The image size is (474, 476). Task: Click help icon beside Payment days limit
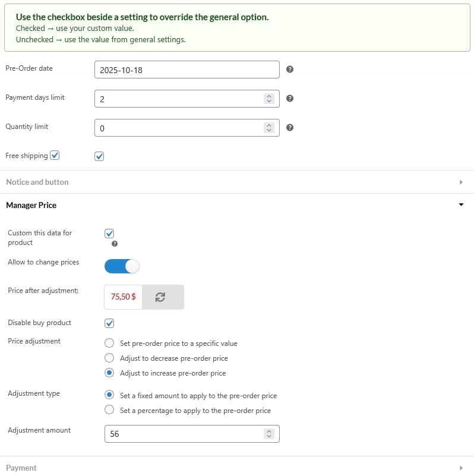290,99
